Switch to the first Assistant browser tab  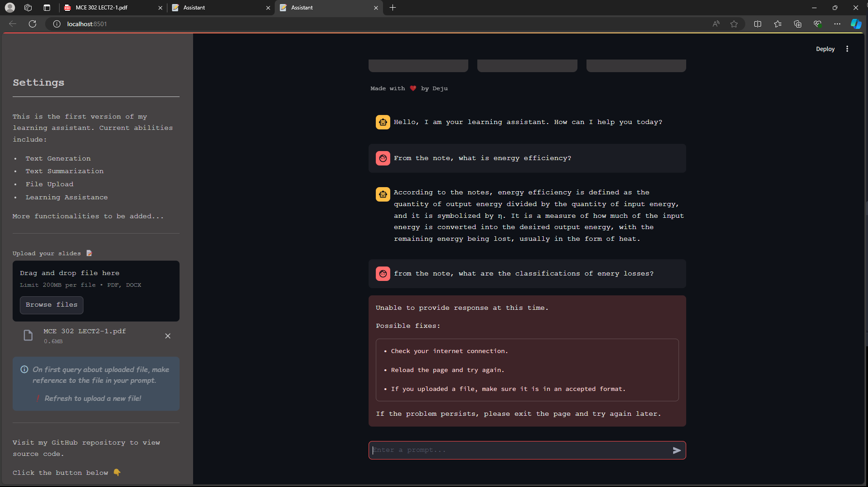point(221,8)
